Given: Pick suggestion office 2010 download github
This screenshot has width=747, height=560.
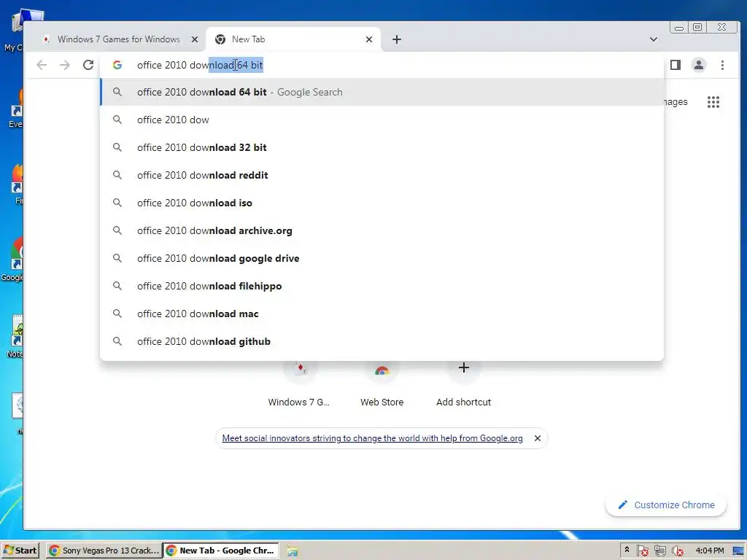Looking at the screenshot, I should [x=382, y=341].
